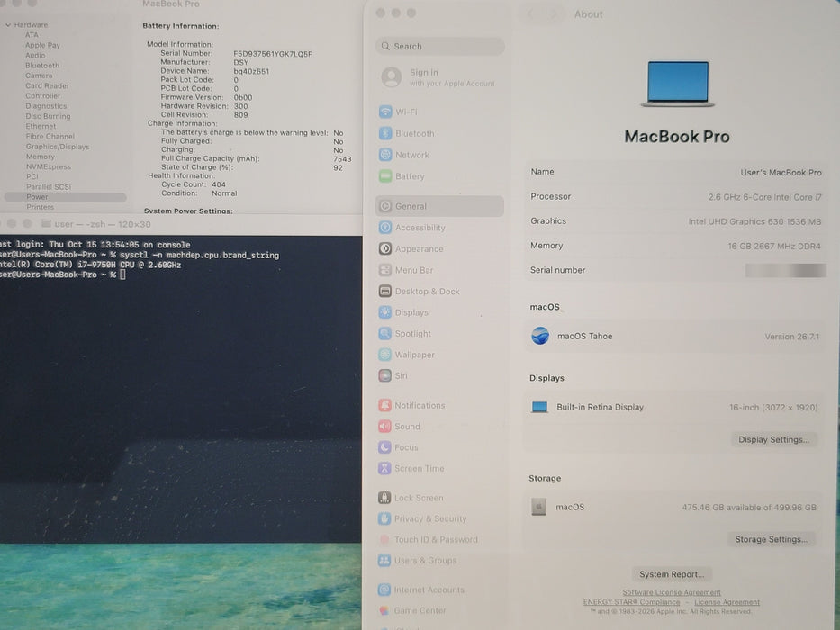
Task: Select Graphics/Displays in hardware list
Action: pyautogui.click(x=58, y=146)
